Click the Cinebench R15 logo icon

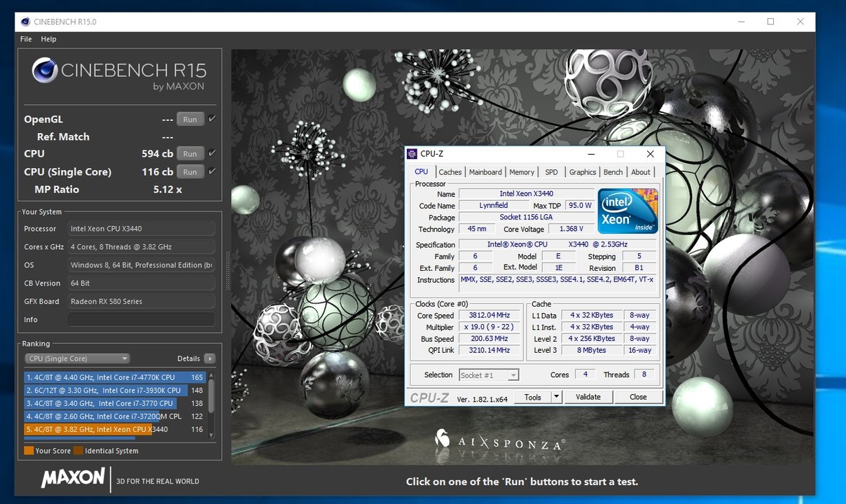point(45,71)
